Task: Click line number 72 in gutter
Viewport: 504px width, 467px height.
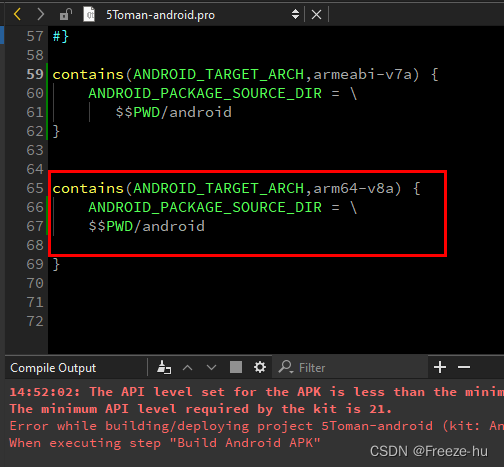Action: click(35, 321)
